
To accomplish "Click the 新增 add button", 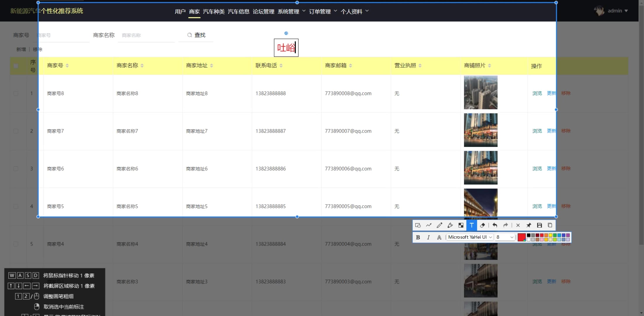I will pos(21,49).
